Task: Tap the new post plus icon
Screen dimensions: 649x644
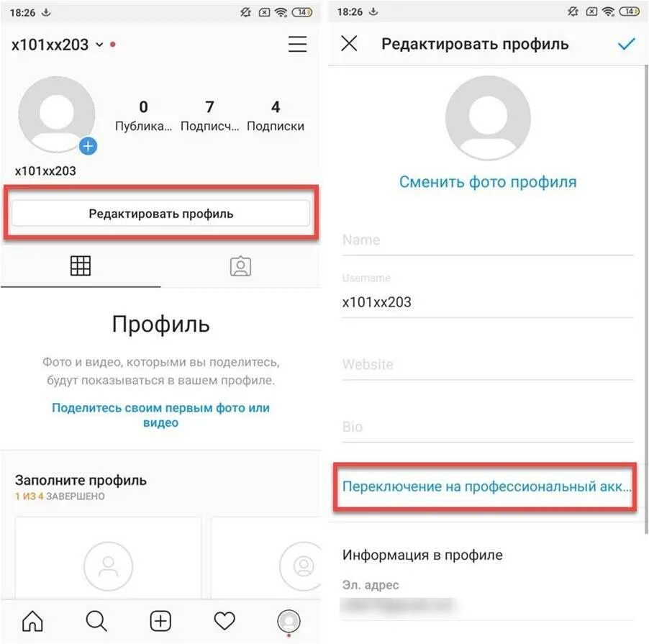Action: pos(160,621)
